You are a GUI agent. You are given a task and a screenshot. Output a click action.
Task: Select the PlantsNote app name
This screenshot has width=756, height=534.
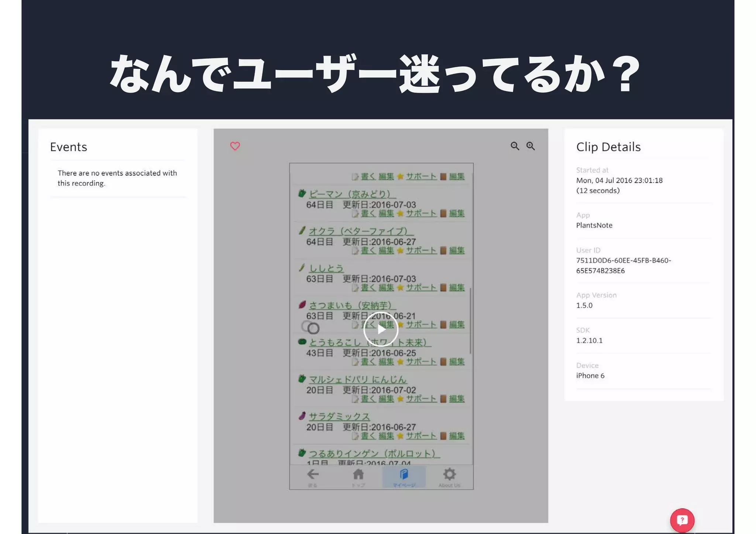[594, 225]
